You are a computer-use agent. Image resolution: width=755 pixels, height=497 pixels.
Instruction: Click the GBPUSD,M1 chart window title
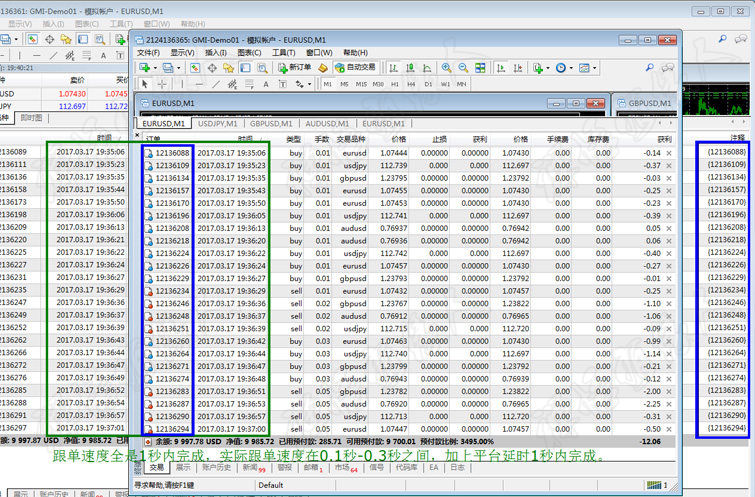pos(649,103)
